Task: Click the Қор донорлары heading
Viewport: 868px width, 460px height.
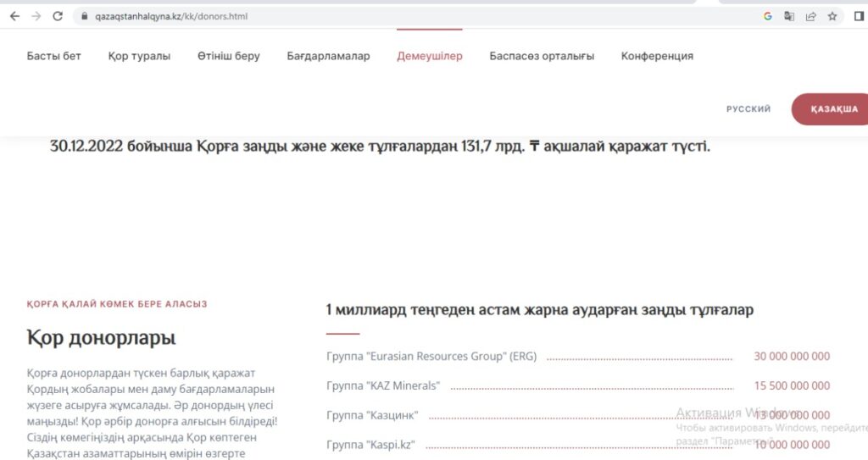Action: tap(102, 337)
